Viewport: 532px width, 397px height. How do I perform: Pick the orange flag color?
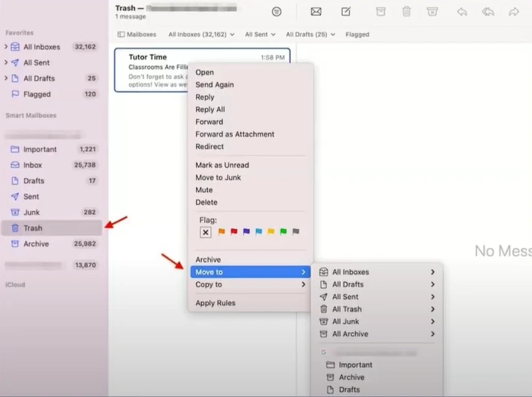222,232
